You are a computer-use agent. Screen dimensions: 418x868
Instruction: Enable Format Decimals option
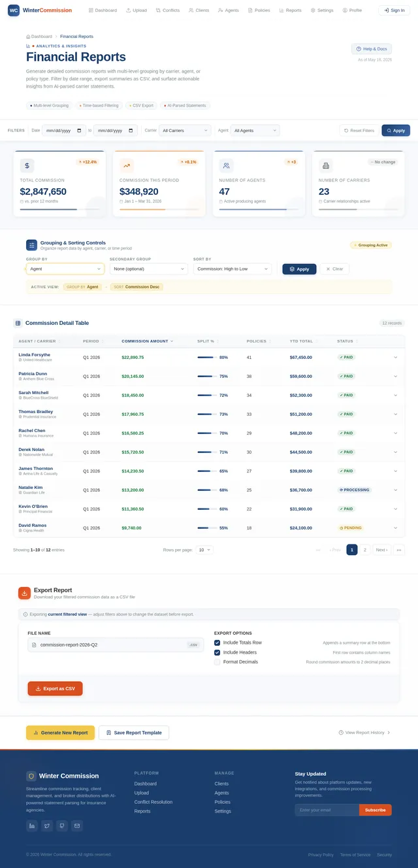coord(217,662)
